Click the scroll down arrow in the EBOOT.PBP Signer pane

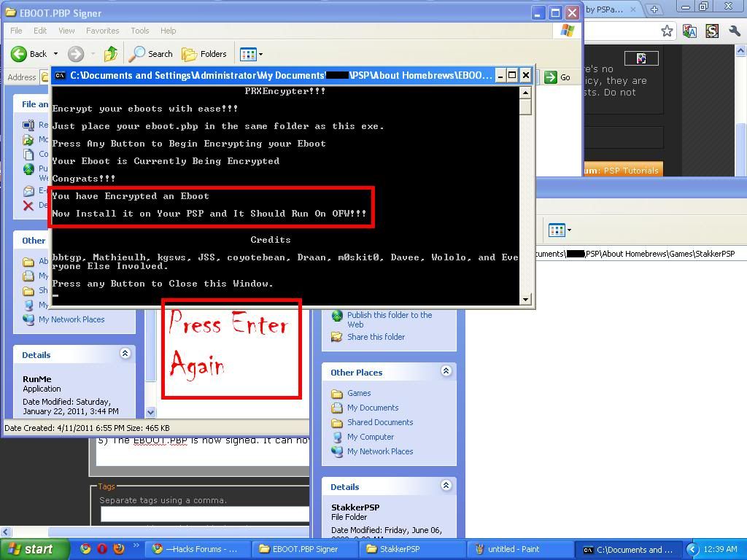click(x=150, y=413)
